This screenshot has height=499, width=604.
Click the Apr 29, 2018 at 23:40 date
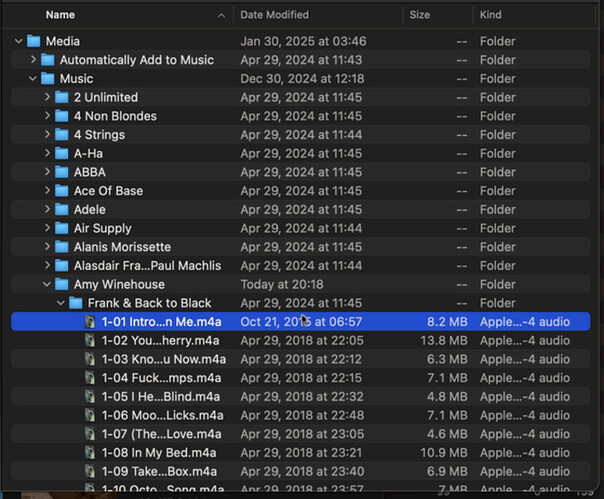[x=302, y=471]
